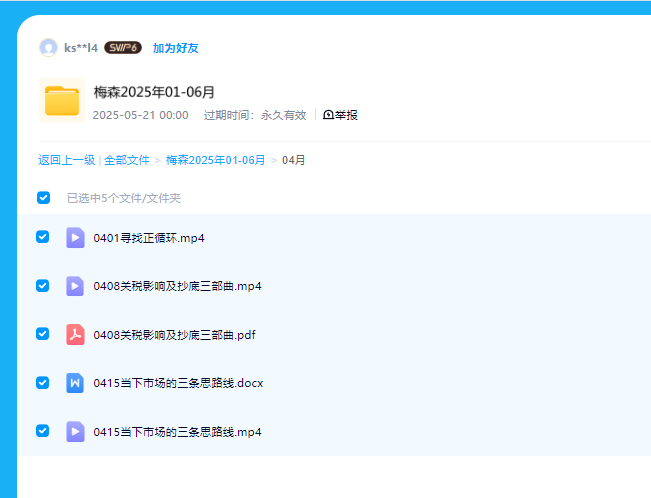This screenshot has width=651, height=498.
Task: Uncheck the 0408关税影响及抄底三部曲.pdf checkbox
Action: coord(43,334)
